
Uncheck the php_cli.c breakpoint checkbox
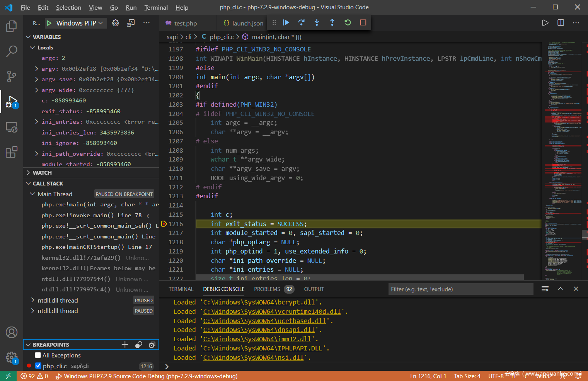38,366
